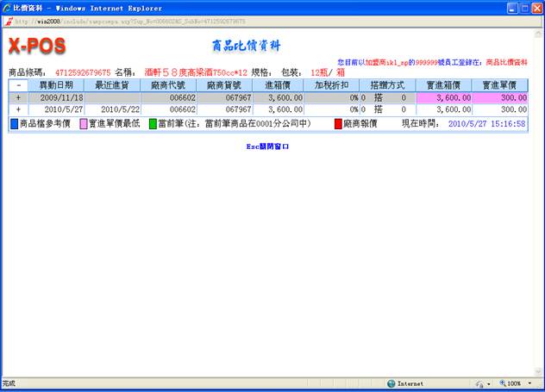Click the protected mode icon in status bar
The height and width of the screenshot is (392, 545).
pos(477,383)
